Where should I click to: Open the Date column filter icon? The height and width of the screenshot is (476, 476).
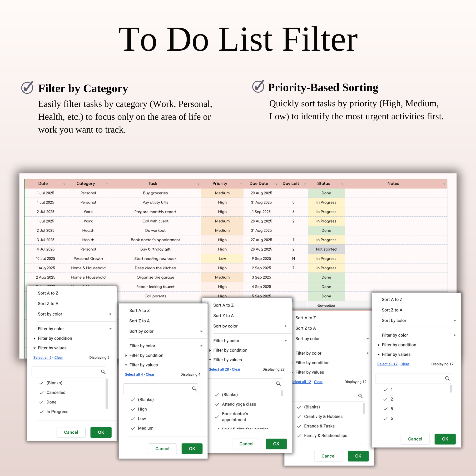tap(64, 184)
